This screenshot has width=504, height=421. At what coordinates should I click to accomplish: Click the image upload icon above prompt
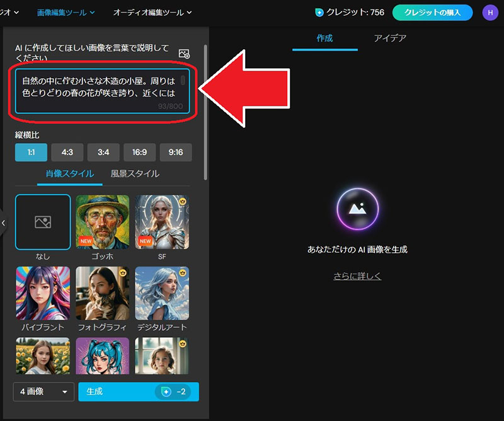point(184,54)
